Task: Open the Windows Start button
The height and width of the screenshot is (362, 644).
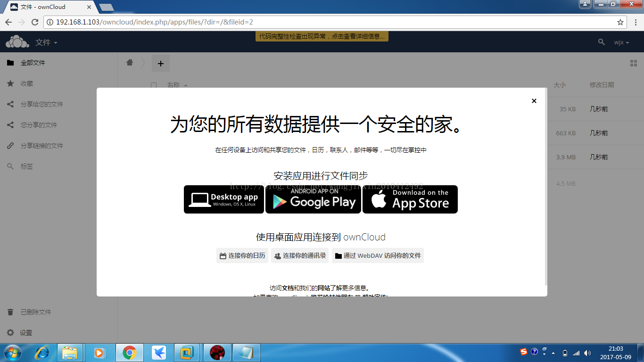Action: point(12,352)
